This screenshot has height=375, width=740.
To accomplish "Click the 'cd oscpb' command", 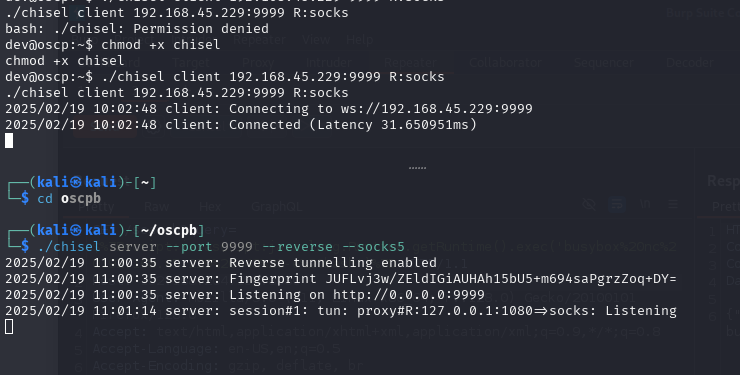I will pyautogui.click(x=69, y=199).
